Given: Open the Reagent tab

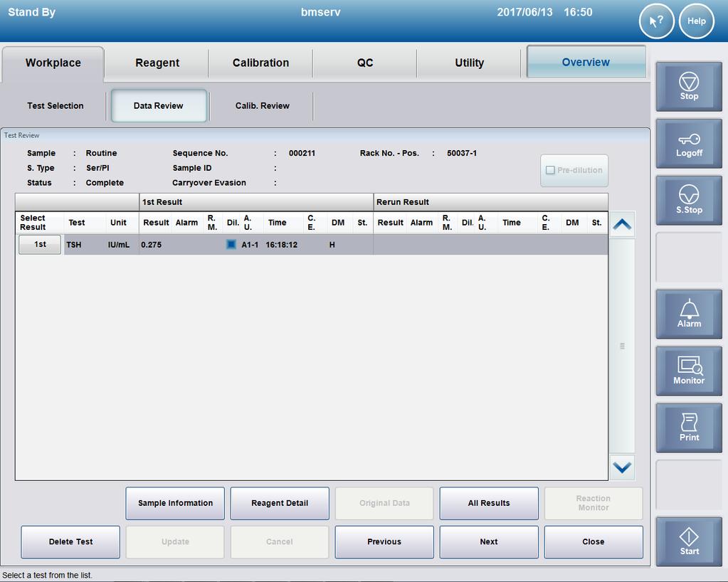Looking at the screenshot, I should pos(157,63).
